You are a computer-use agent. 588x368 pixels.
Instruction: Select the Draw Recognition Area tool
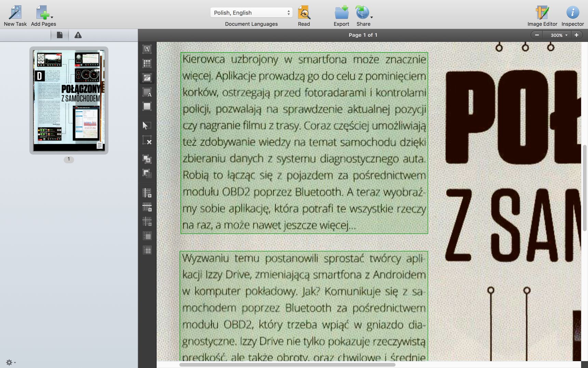(x=147, y=106)
